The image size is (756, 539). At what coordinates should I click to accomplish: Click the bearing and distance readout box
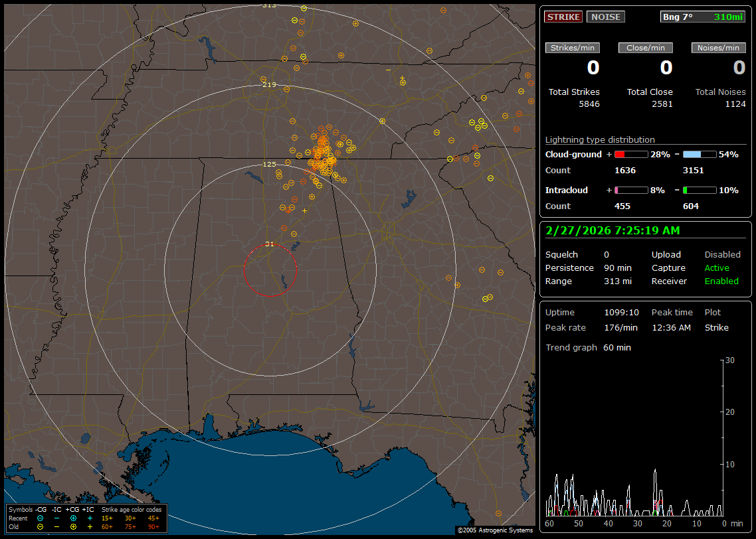click(x=703, y=17)
